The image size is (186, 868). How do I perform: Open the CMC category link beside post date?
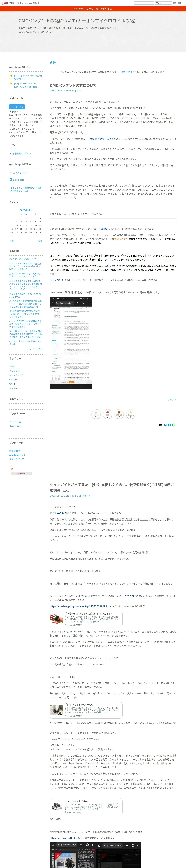click(x=79, y=91)
